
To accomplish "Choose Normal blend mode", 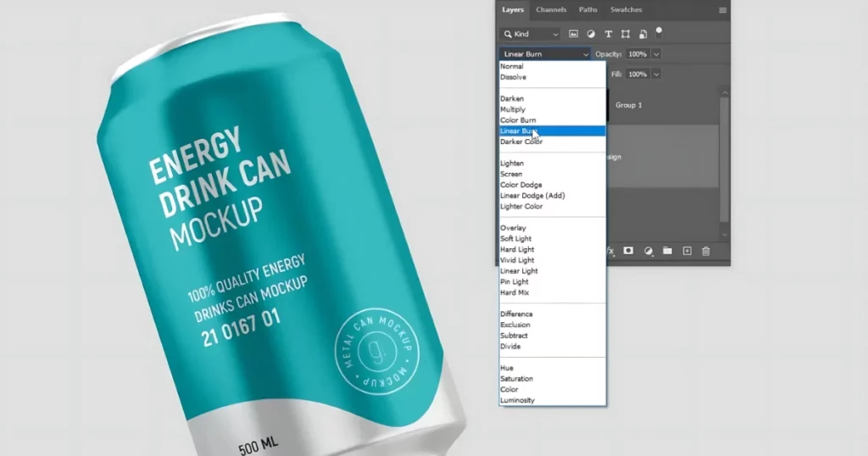I will pyautogui.click(x=553, y=66).
